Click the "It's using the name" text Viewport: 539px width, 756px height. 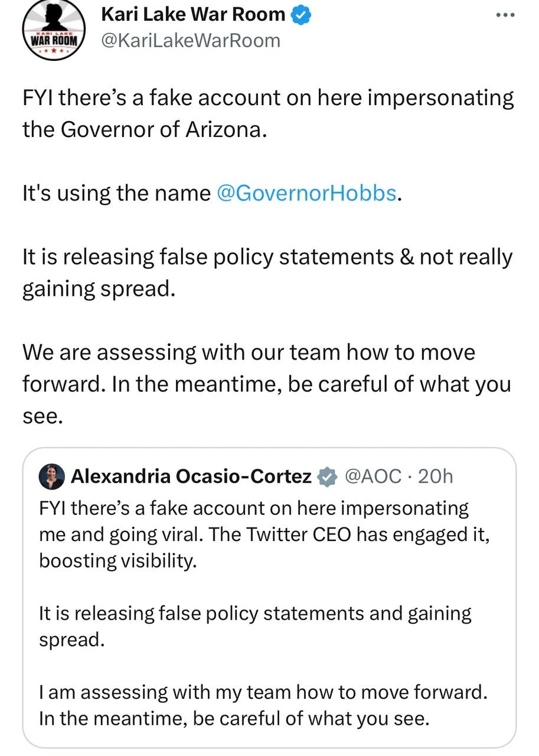116,194
